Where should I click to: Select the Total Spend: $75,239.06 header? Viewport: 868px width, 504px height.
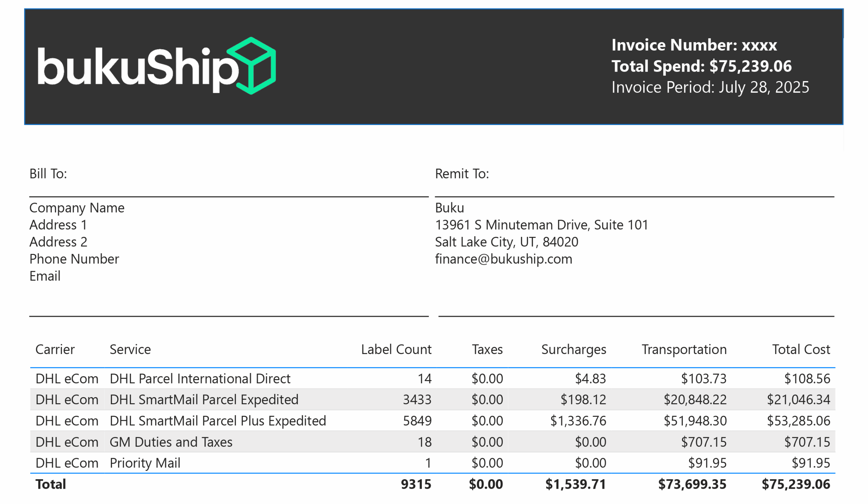(x=702, y=66)
